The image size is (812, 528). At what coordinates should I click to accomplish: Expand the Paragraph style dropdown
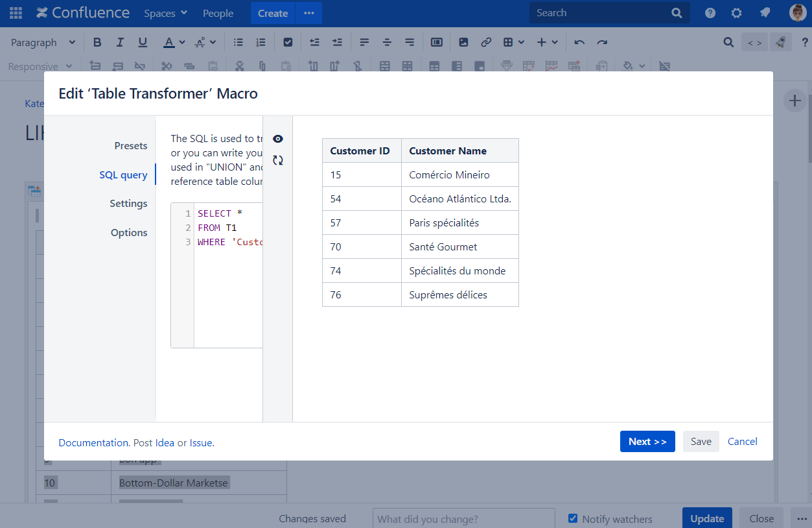(x=43, y=43)
